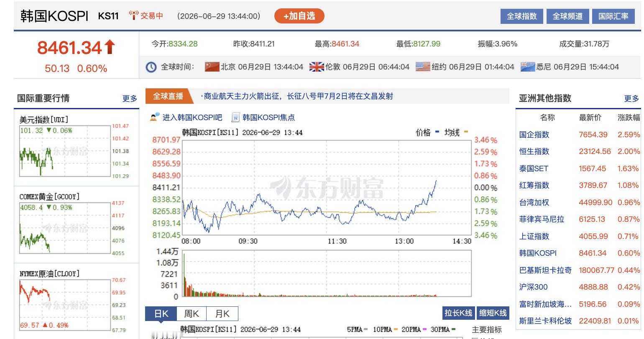The image size is (644, 339).
Task: Click the yellow 均线 legend swatch
Action: click(x=466, y=132)
